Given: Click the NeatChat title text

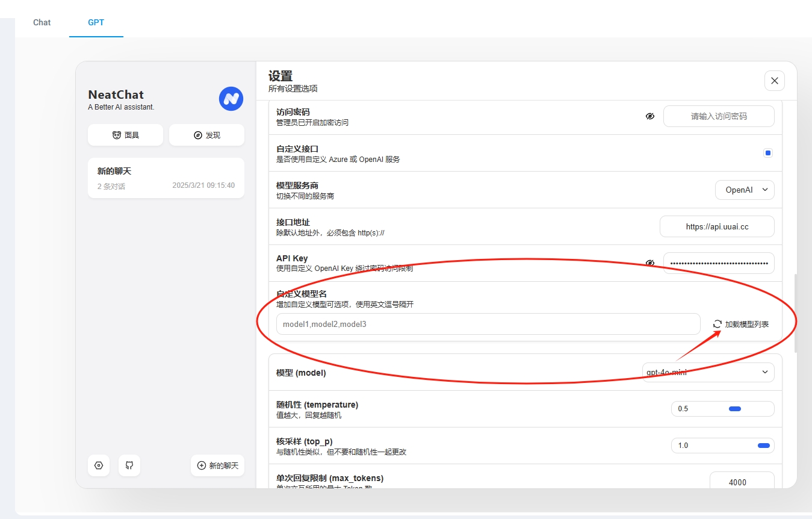Looking at the screenshot, I should click(x=116, y=95).
